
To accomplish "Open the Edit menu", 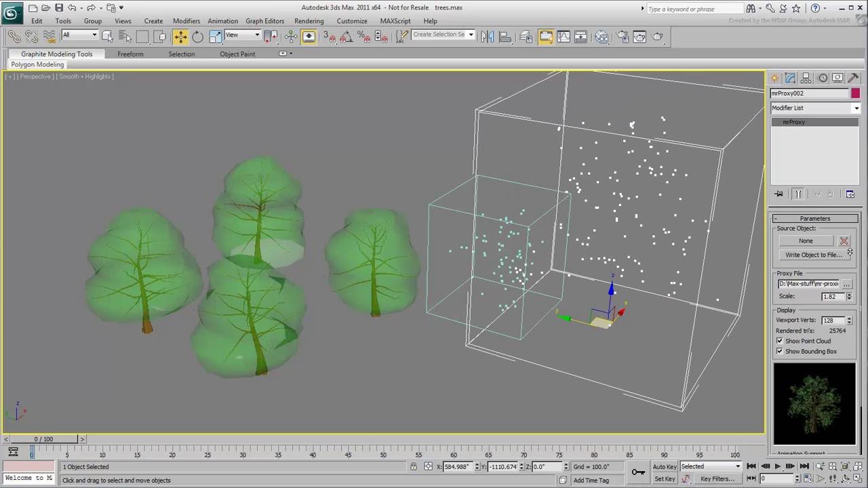I will [37, 21].
